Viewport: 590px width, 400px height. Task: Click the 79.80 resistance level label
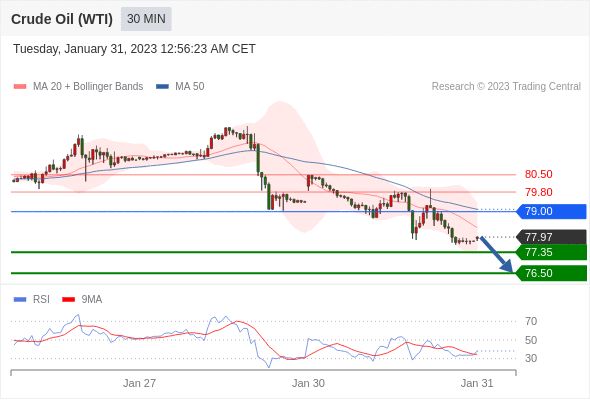point(538,192)
